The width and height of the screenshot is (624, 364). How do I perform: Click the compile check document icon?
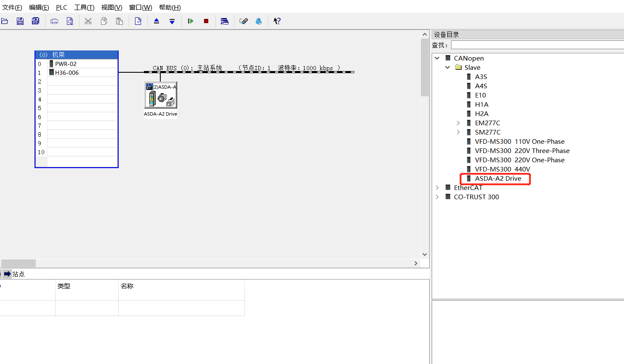pyautogui.click(x=138, y=21)
